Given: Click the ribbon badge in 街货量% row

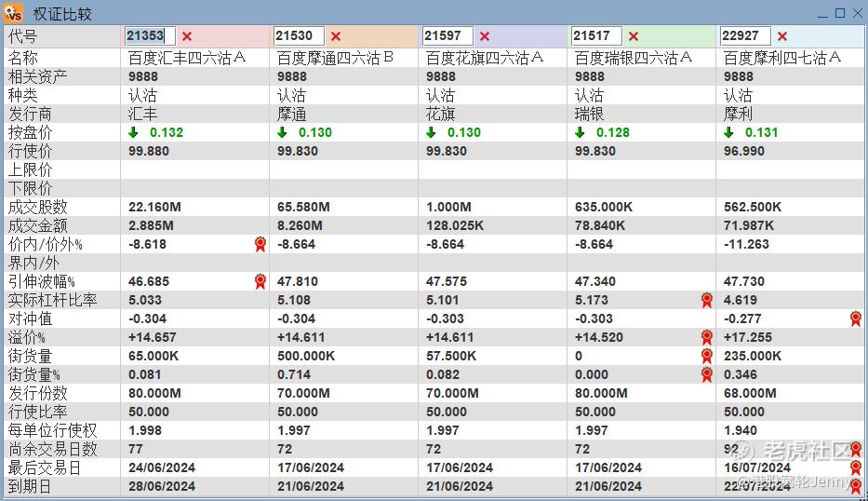Looking at the screenshot, I should pos(707,374).
